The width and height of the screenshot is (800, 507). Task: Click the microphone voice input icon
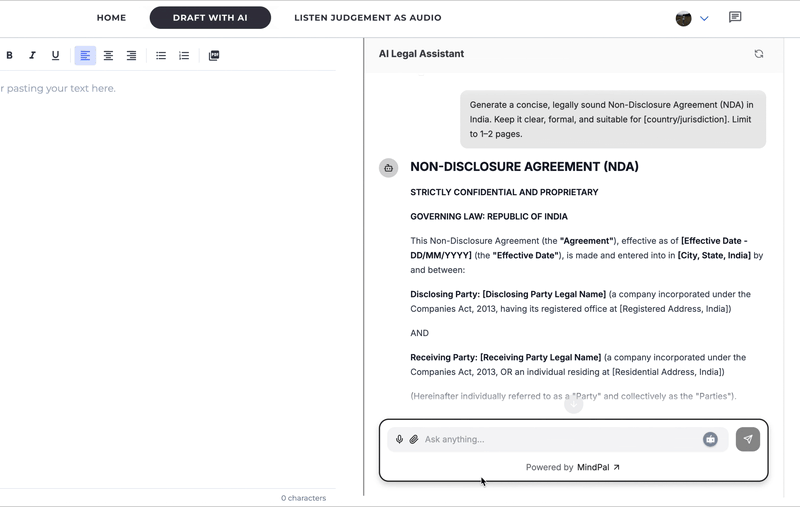coord(399,439)
